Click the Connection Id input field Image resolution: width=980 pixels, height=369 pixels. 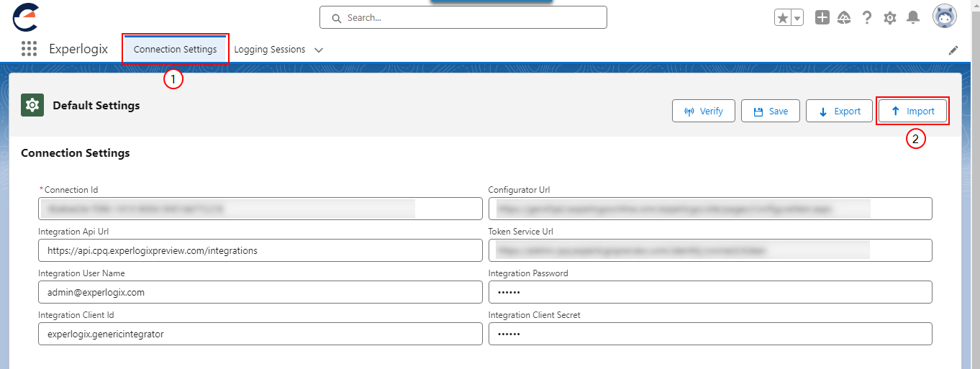pos(260,209)
